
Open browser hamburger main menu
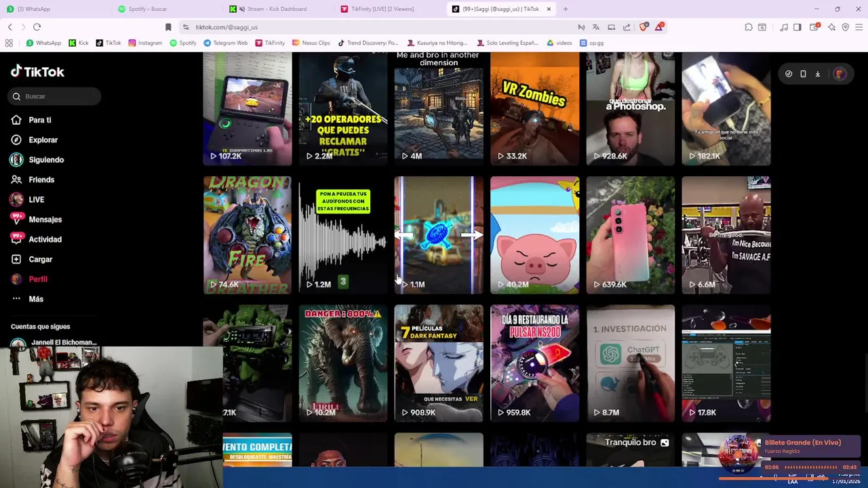point(859,27)
